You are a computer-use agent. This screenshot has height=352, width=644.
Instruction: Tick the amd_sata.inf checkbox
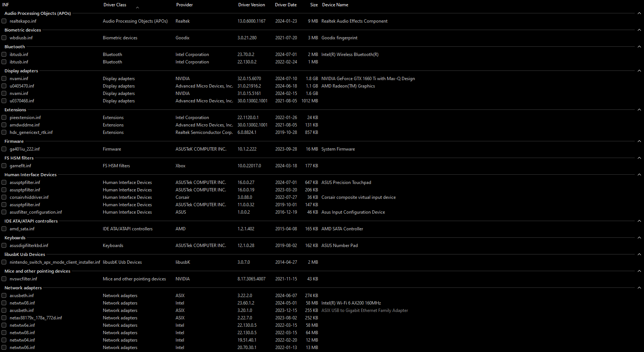pos(4,229)
